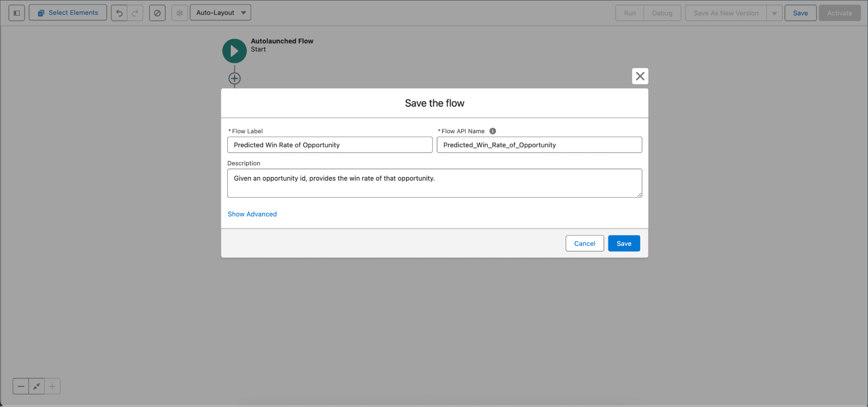Click the Select Elements button

tap(68, 13)
